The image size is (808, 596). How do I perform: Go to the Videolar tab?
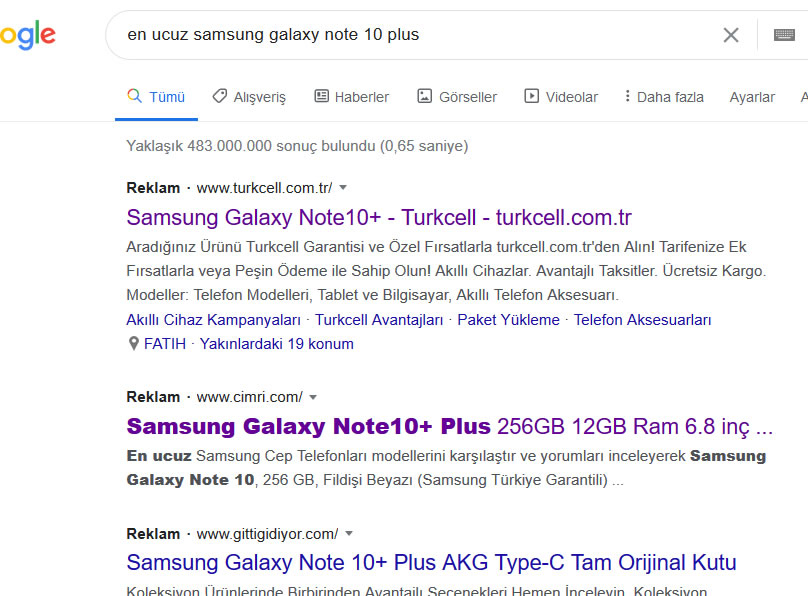[x=561, y=97]
